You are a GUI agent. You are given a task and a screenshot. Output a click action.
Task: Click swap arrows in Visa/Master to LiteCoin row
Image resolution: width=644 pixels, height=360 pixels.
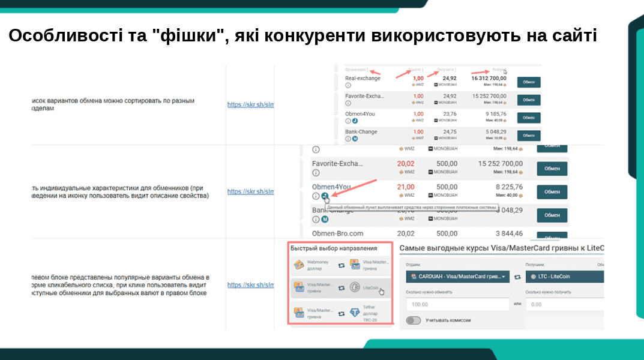tap(342, 288)
